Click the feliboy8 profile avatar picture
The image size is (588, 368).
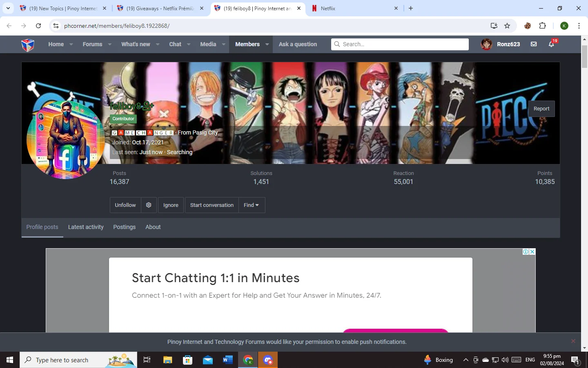(66, 140)
